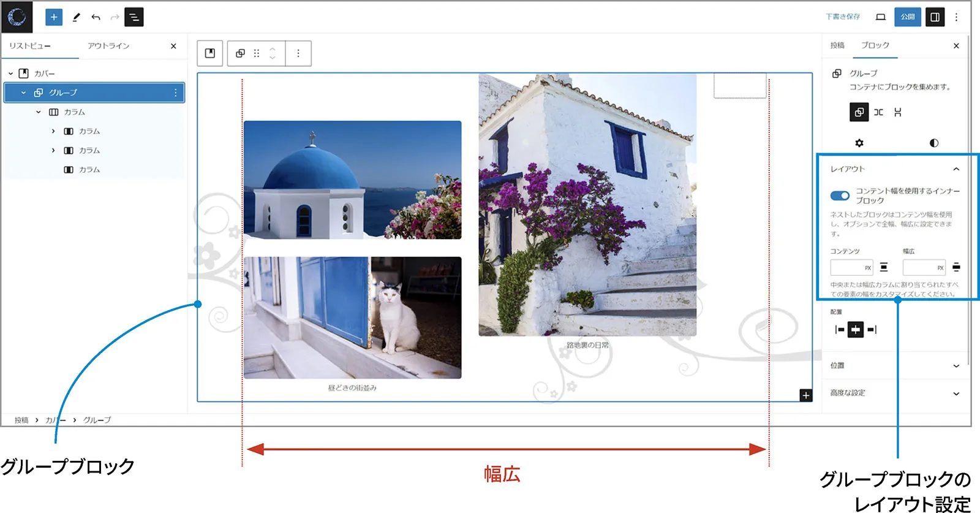Open block toolbar options menu

(298, 53)
